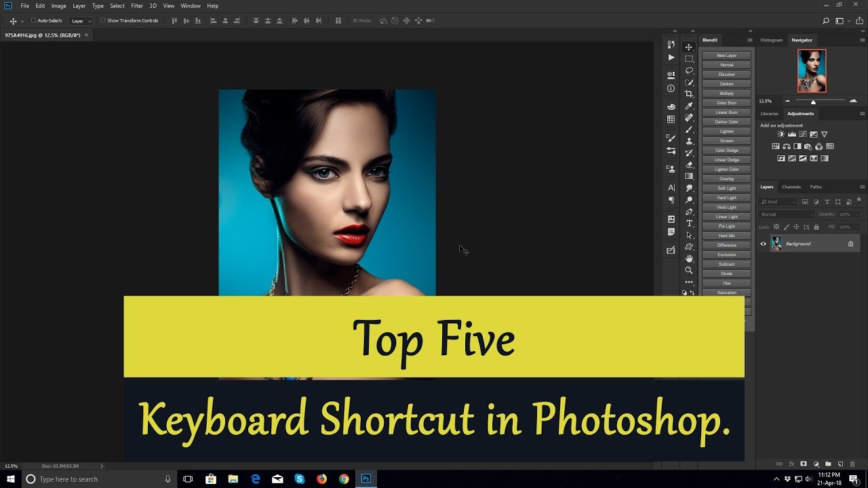This screenshot has height=488, width=868.
Task: Click the Soft Light button in Blendit
Action: pyautogui.click(x=726, y=188)
